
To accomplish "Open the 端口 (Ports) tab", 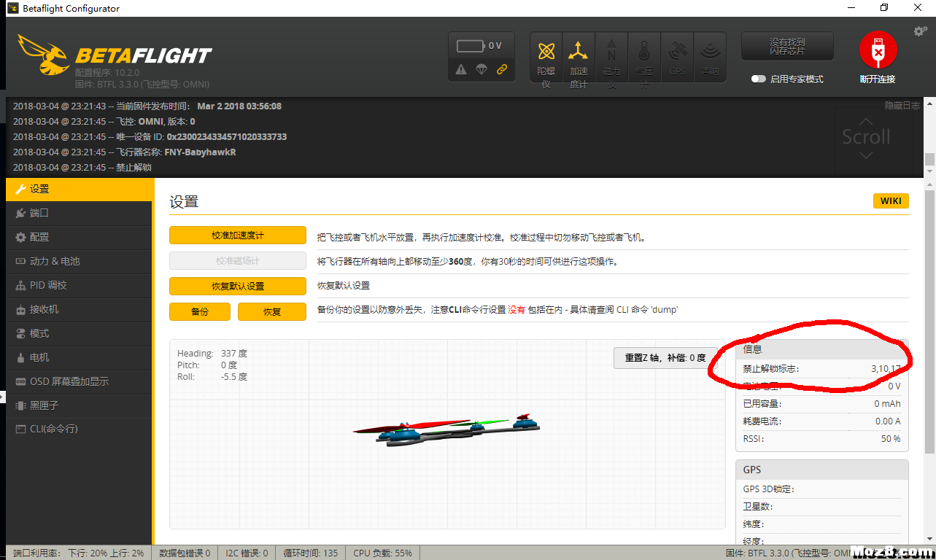I will coord(80,213).
